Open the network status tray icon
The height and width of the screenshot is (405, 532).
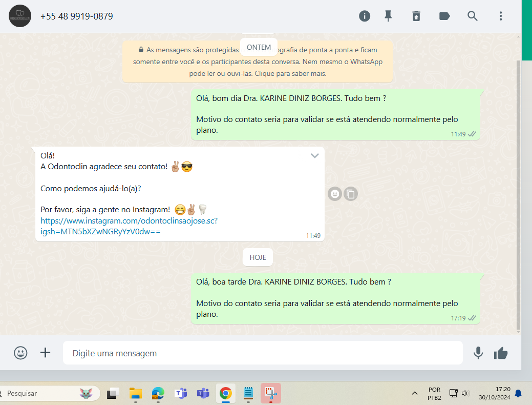(453, 393)
